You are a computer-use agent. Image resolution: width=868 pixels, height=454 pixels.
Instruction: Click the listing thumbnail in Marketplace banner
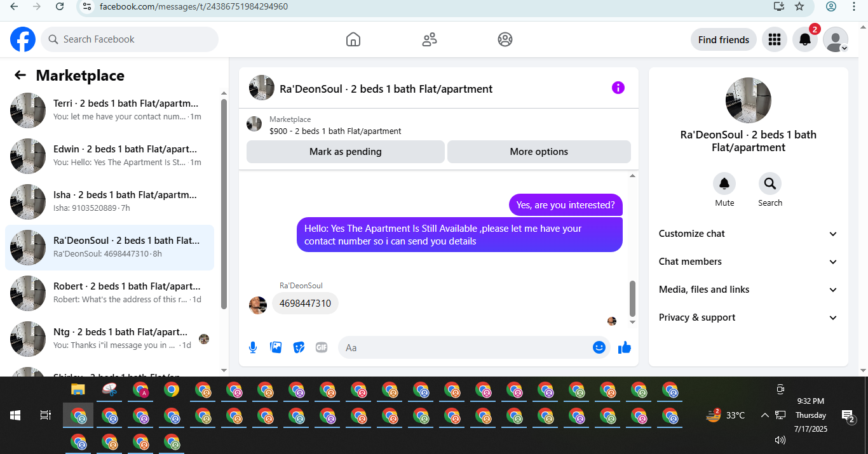[x=254, y=124]
